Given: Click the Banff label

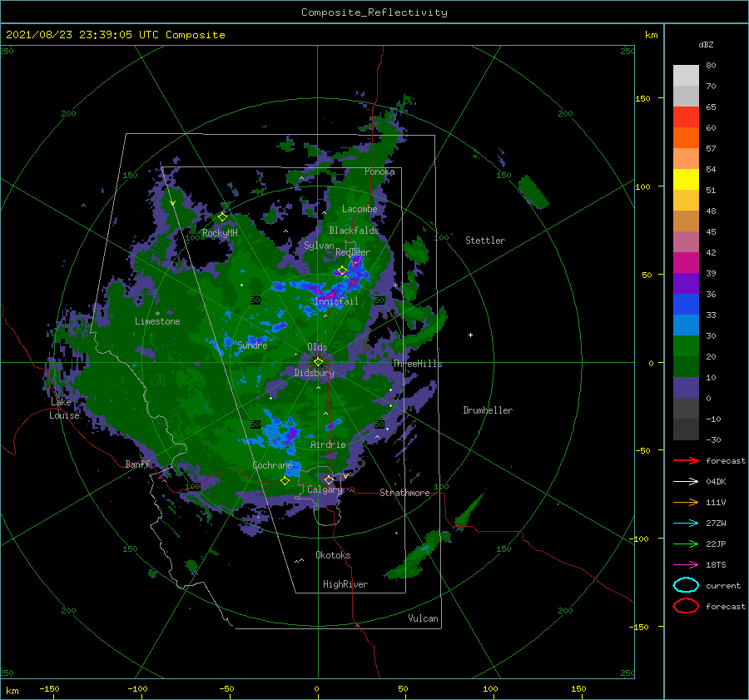Looking at the screenshot, I should click(x=137, y=464).
